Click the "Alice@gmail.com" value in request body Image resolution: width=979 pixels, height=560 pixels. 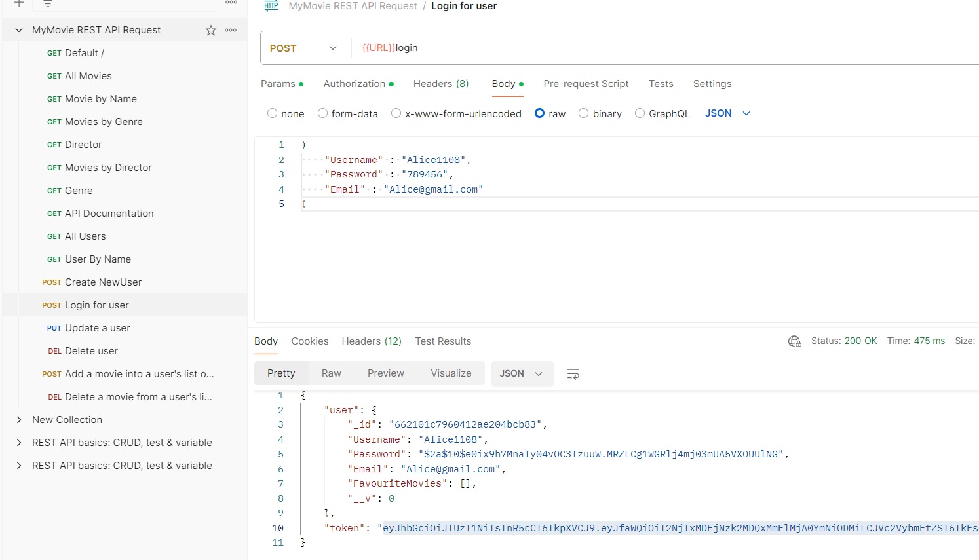tap(433, 189)
